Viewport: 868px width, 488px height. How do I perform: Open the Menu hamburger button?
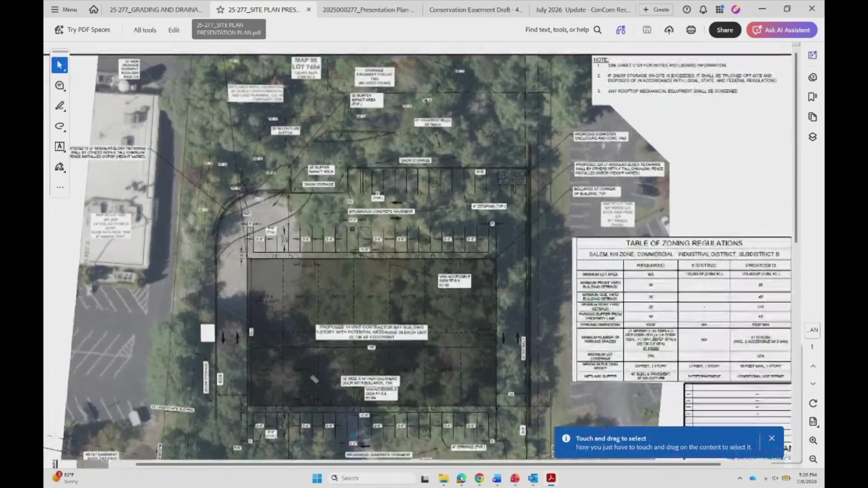(x=64, y=9)
